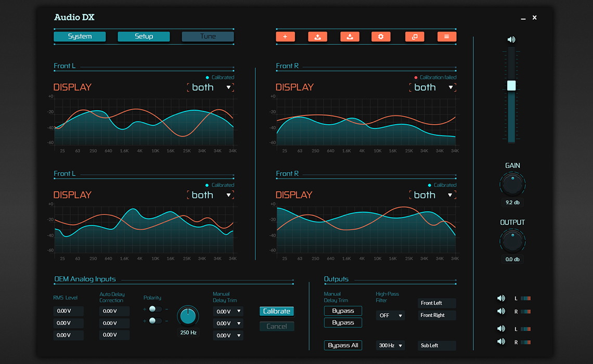Toggle the first Polarity switch
593x364 pixels.
(x=153, y=309)
